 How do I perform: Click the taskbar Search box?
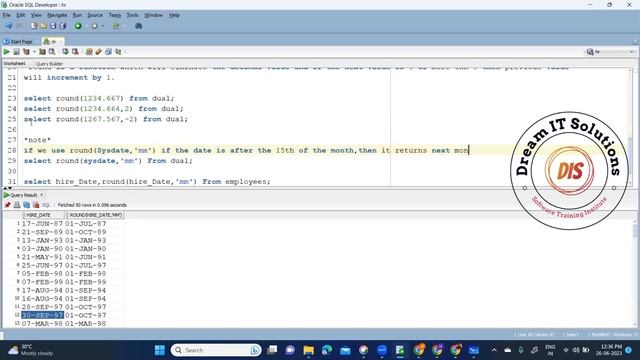click(216, 350)
